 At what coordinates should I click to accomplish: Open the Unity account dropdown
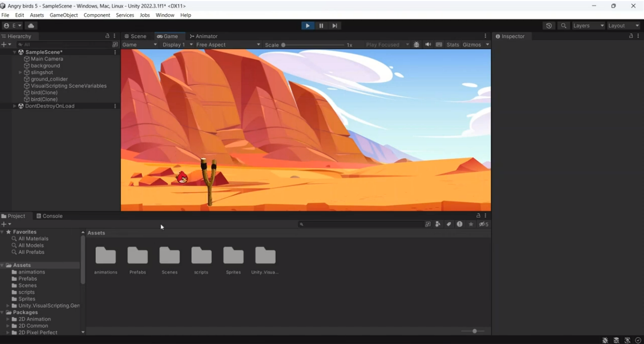pos(13,26)
